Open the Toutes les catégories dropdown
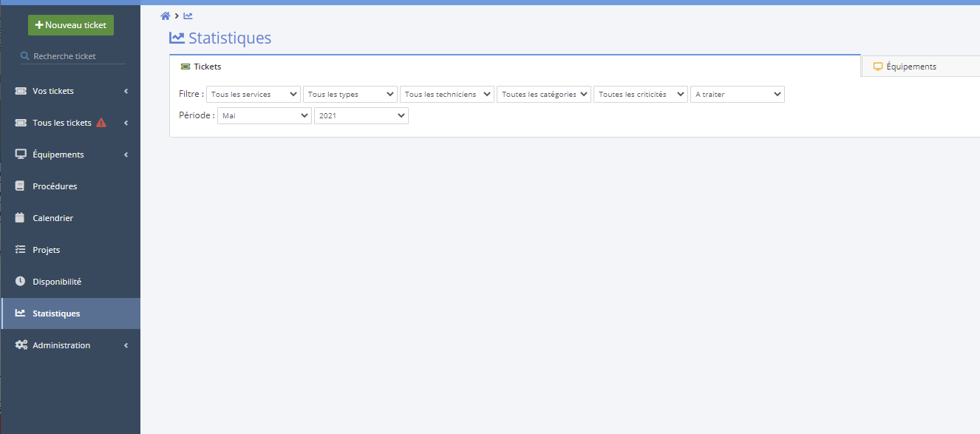980x434 pixels. (544, 95)
